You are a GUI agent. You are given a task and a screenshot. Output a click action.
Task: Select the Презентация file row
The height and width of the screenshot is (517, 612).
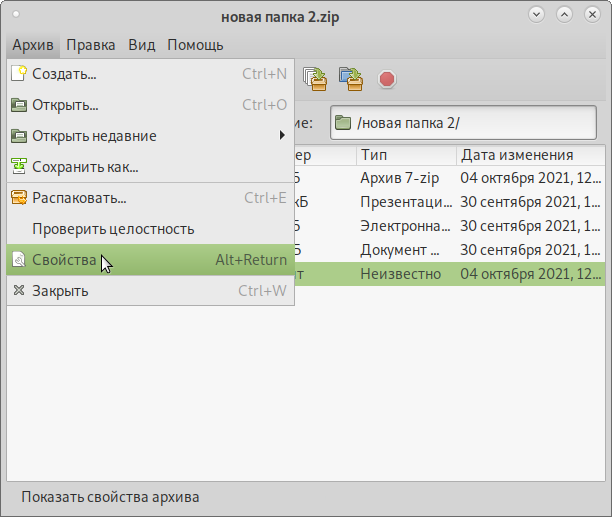tap(450, 202)
